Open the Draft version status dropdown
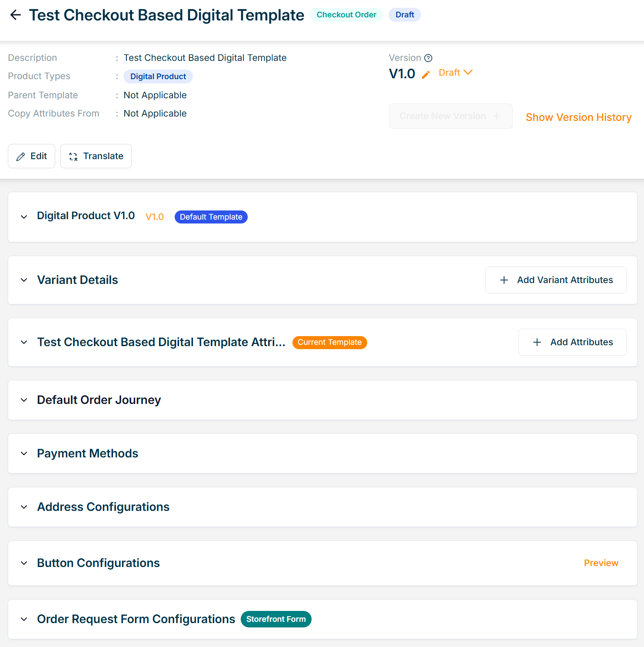 click(455, 73)
